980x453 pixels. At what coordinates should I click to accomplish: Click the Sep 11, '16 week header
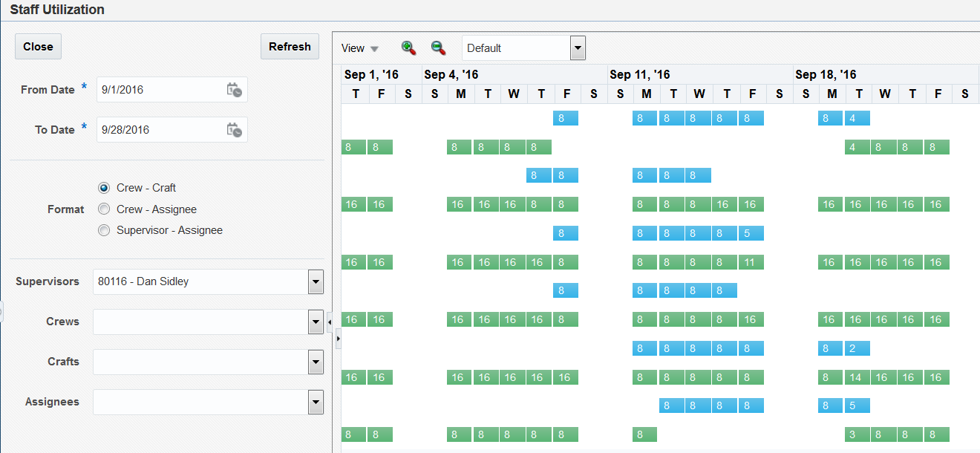[x=640, y=74]
